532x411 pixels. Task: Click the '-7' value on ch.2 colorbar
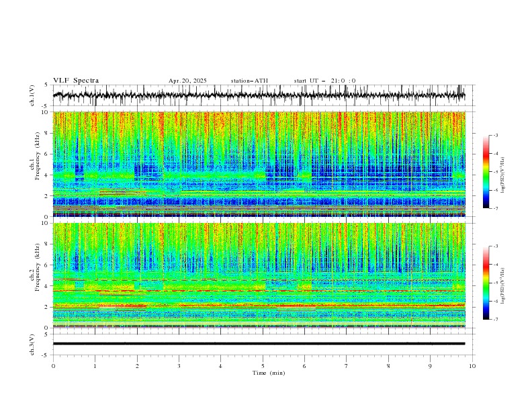pyautogui.click(x=495, y=320)
